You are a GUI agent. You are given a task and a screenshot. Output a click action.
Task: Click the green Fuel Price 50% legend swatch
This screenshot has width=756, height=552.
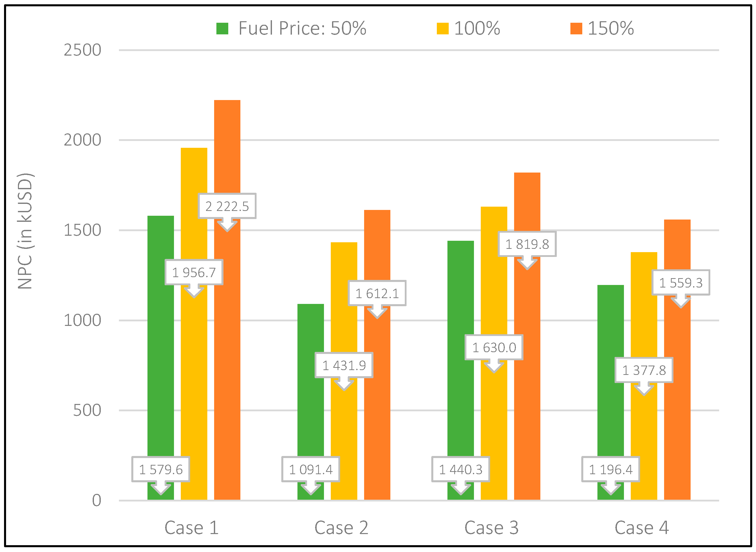click(x=222, y=28)
